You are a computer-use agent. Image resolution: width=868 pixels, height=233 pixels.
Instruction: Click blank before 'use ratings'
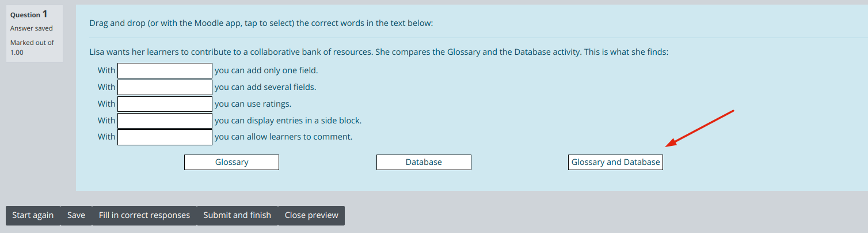coord(165,104)
